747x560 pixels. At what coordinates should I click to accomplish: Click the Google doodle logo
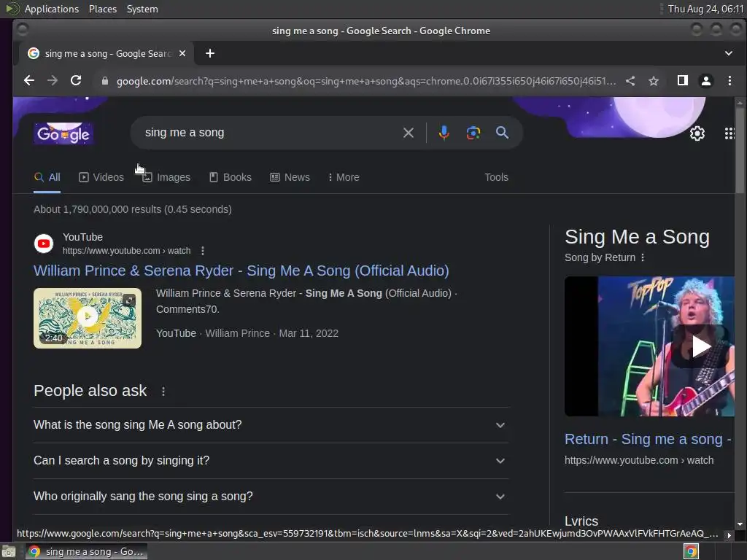[63, 133]
